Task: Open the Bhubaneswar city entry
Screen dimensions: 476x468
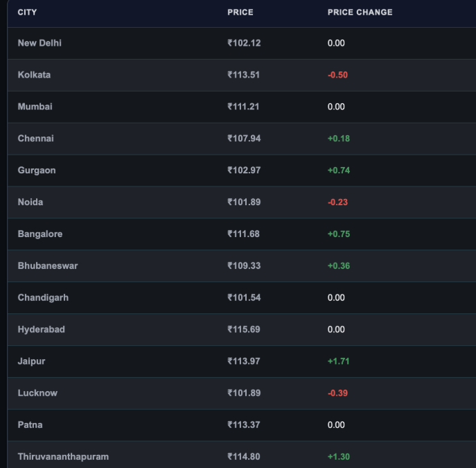Action: (48, 266)
